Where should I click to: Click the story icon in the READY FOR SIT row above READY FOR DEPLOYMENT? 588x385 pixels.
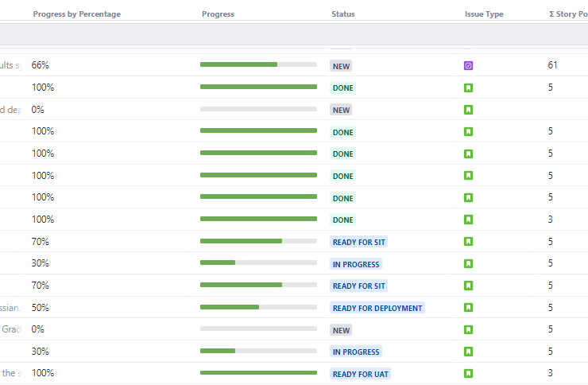(x=468, y=286)
